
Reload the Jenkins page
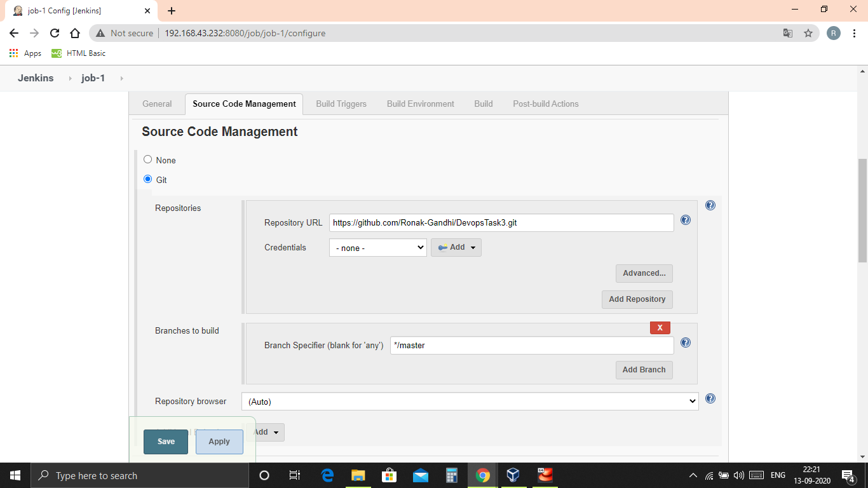click(55, 33)
